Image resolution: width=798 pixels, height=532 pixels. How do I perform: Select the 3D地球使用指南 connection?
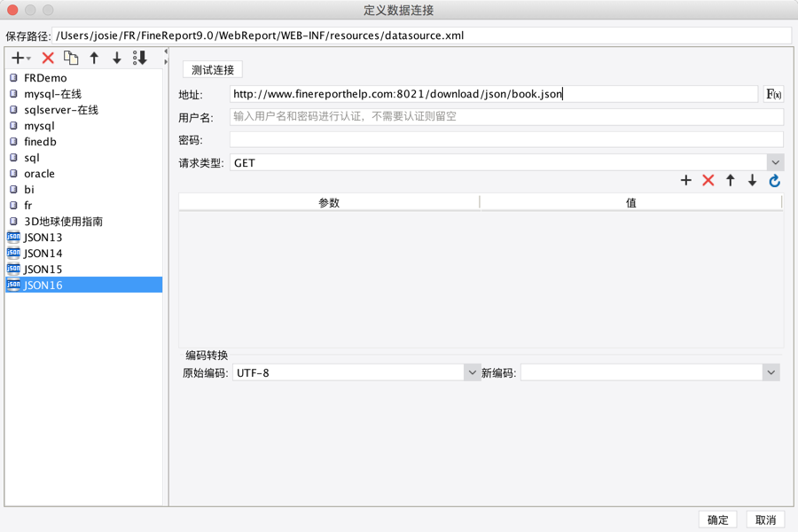83,222
